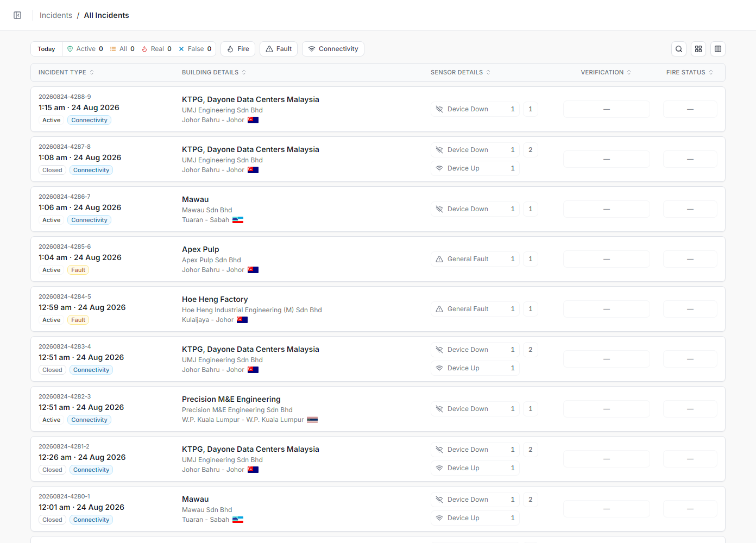This screenshot has height=543, width=756.
Task: Go to Incidents breadcrumb
Action: tap(56, 15)
